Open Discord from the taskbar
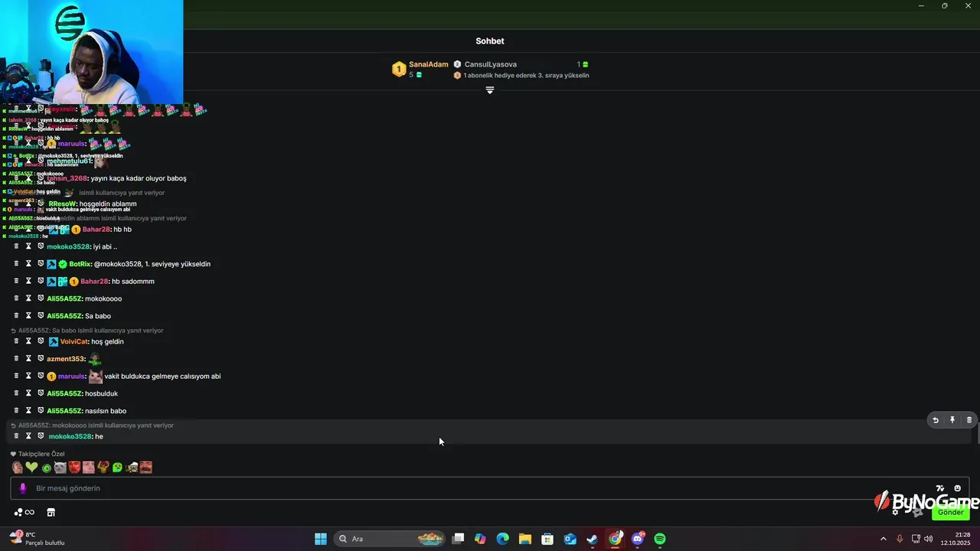 (x=638, y=539)
